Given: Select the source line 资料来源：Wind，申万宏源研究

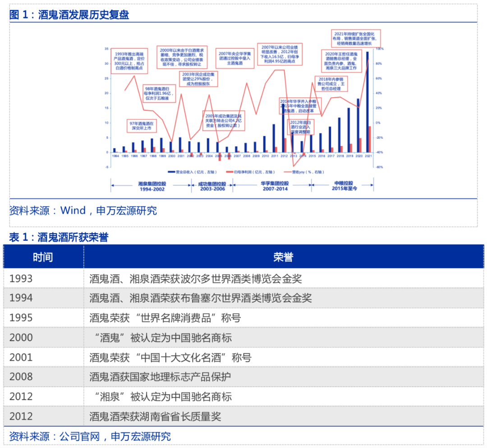Looking at the screenshot, I should 83,210.
